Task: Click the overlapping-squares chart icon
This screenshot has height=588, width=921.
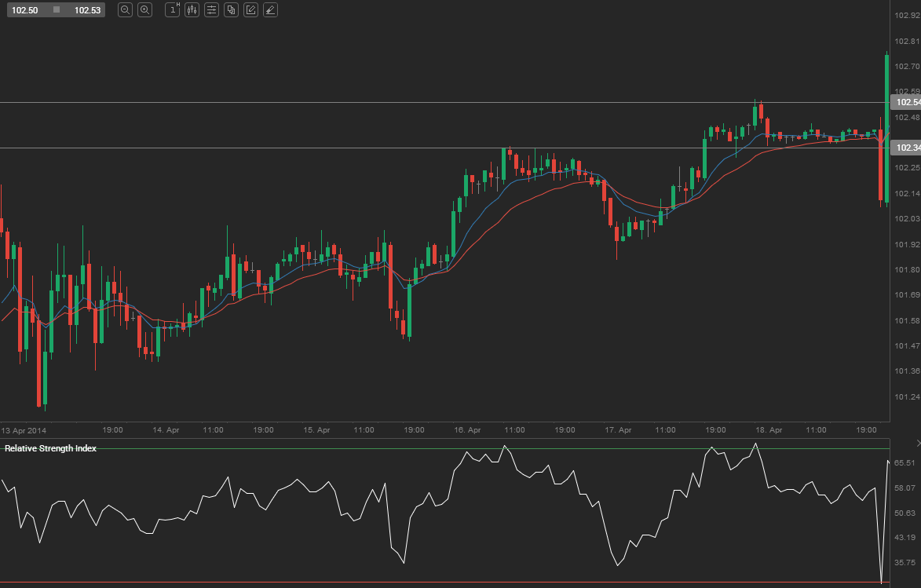Action: click(x=231, y=10)
